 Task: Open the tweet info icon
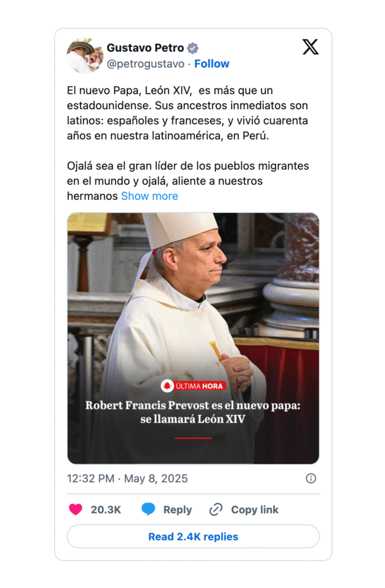pyautogui.click(x=311, y=478)
